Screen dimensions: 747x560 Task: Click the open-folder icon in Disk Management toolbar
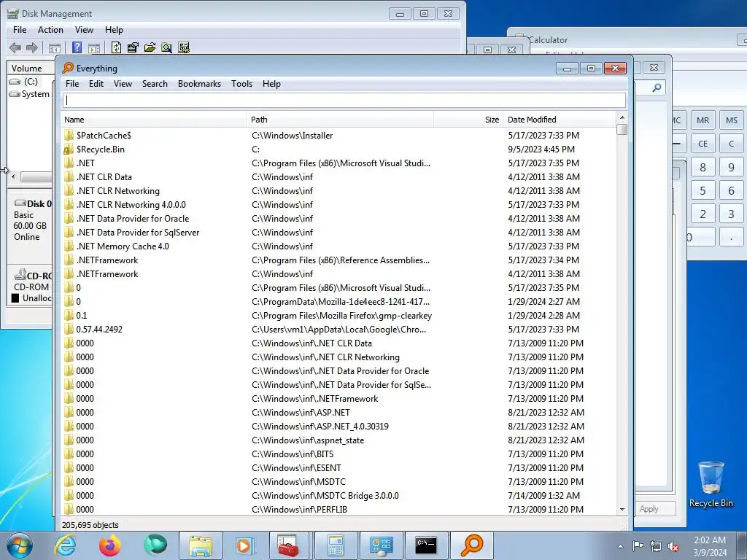tap(150, 47)
